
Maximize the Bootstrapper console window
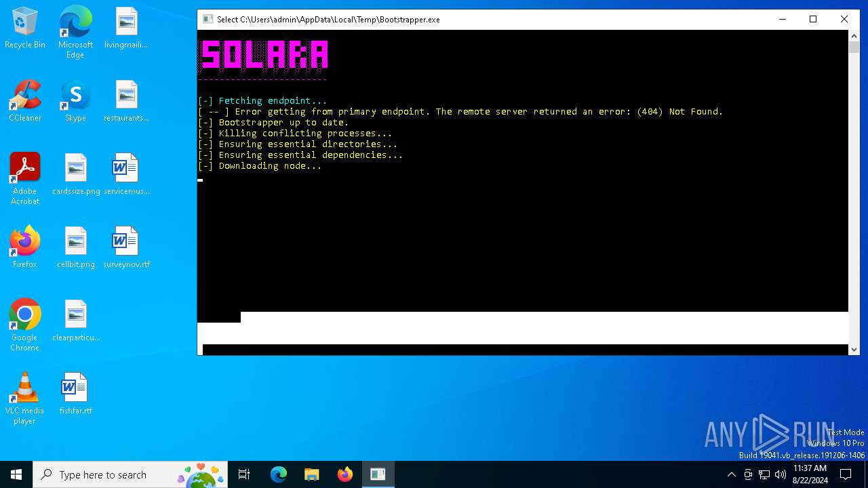[x=813, y=20]
